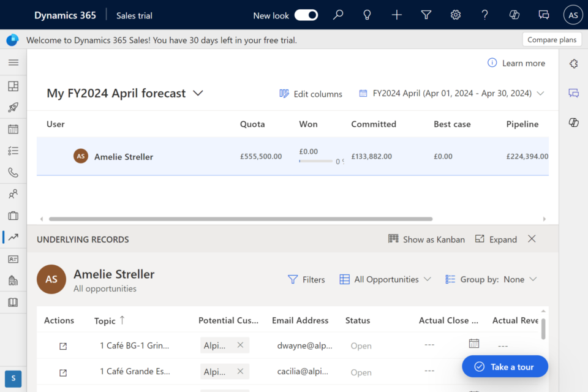Screen dimensions: 588x392
Task: Open the search magnifier in top bar
Action: (338, 15)
